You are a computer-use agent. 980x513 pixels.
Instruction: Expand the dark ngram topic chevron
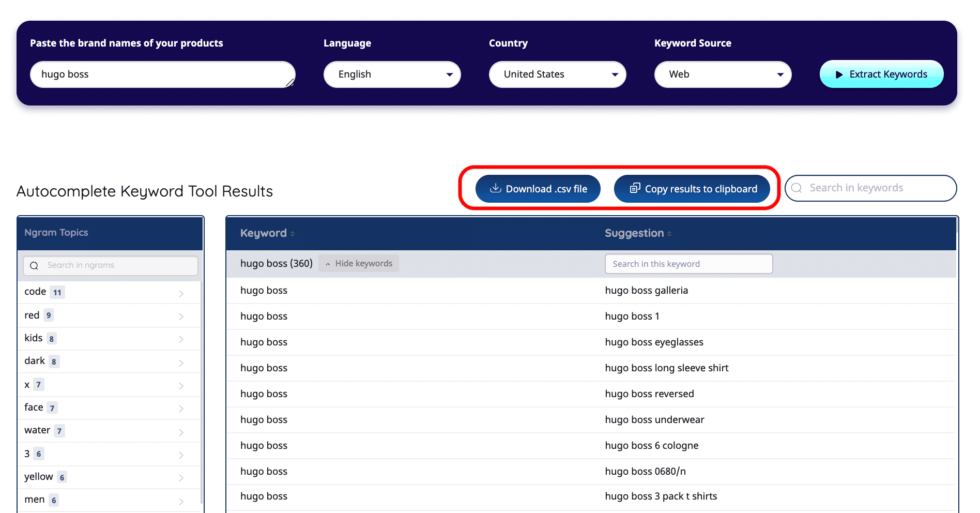pyautogui.click(x=181, y=363)
